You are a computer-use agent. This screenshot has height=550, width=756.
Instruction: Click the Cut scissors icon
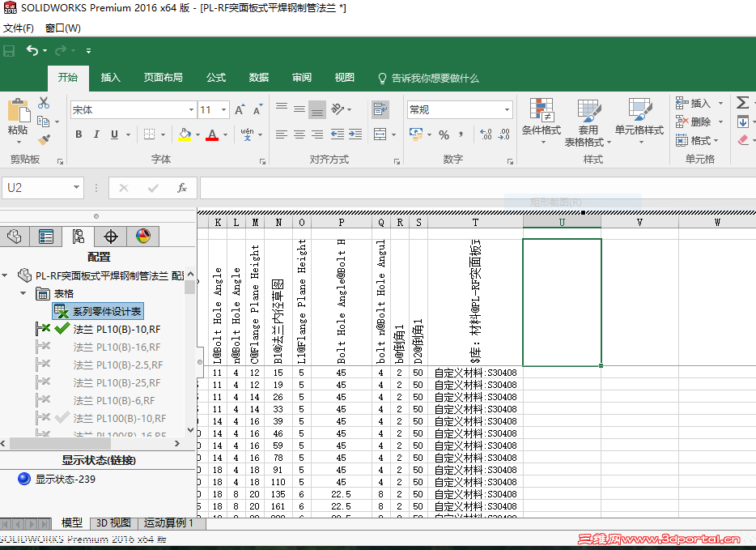tap(44, 103)
